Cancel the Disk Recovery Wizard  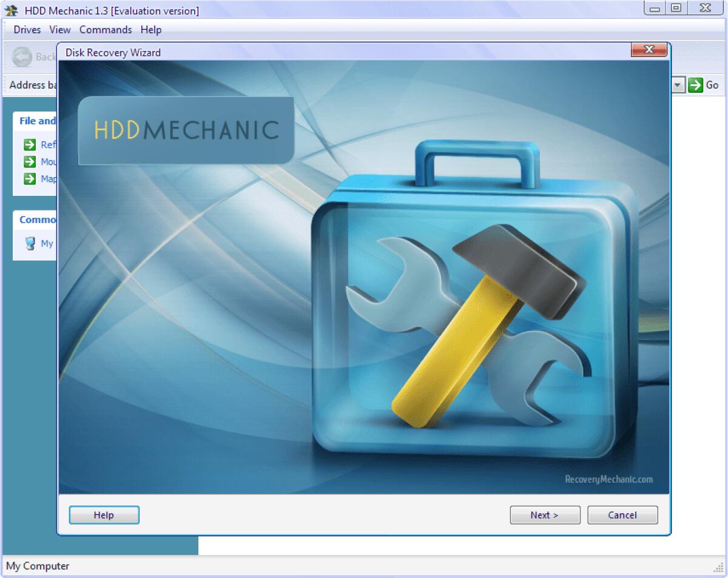pyautogui.click(x=622, y=514)
